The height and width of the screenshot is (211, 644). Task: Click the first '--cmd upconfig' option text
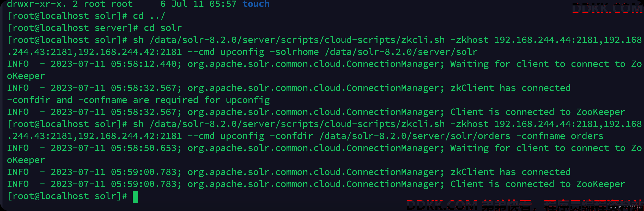[x=226, y=52]
